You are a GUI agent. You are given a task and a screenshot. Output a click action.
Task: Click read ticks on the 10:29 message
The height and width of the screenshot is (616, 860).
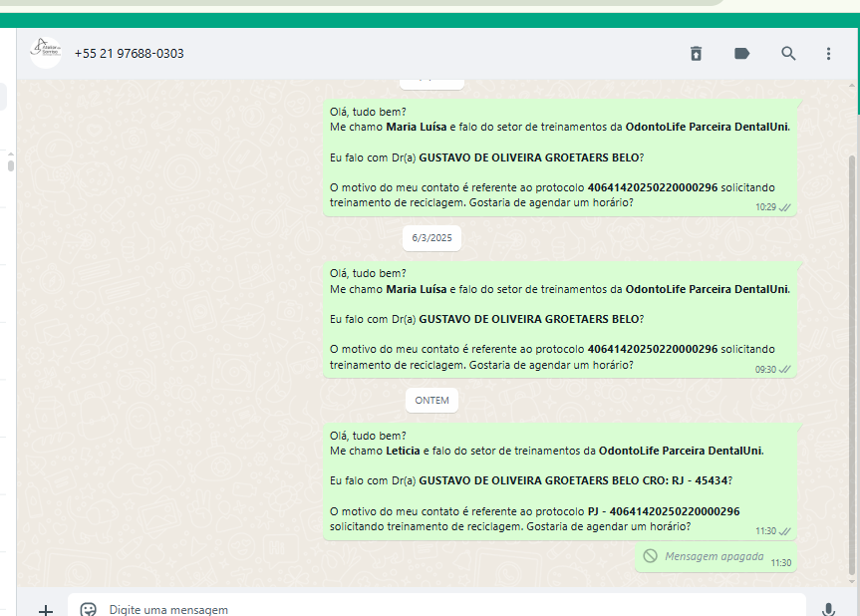(x=785, y=207)
